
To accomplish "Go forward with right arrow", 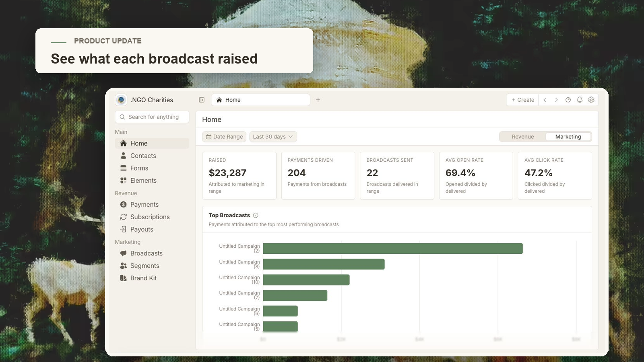I will (556, 100).
